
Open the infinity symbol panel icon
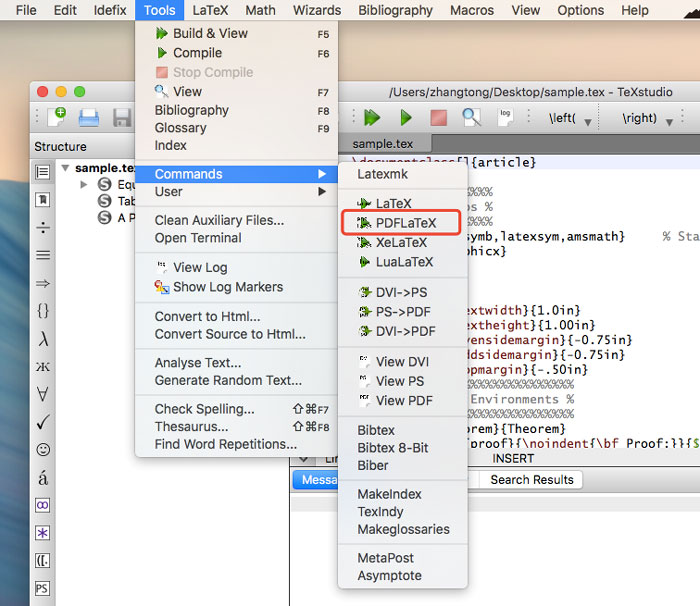43,505
